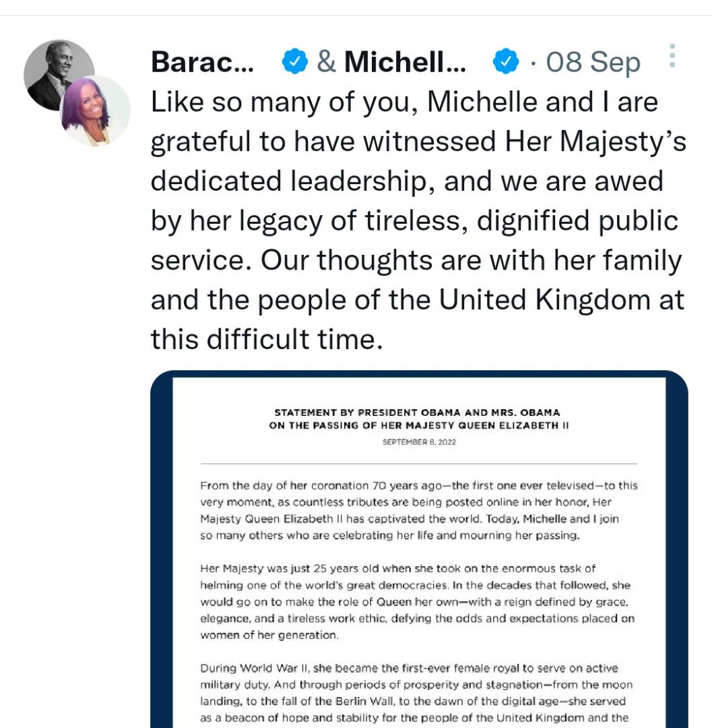712x728 pixels.
Task: Open the truncated "Michell..." account name
Action: (405, 62)
